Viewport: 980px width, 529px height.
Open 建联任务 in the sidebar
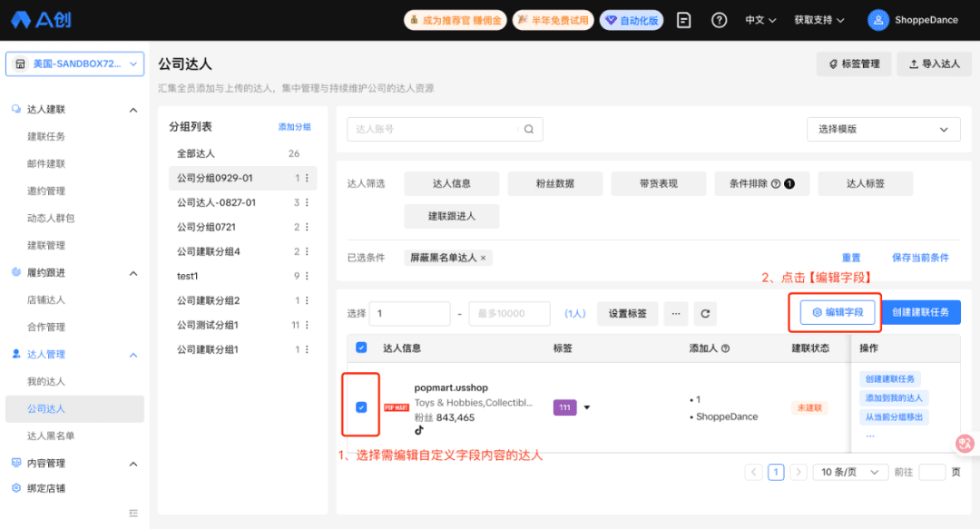[46, 136]
